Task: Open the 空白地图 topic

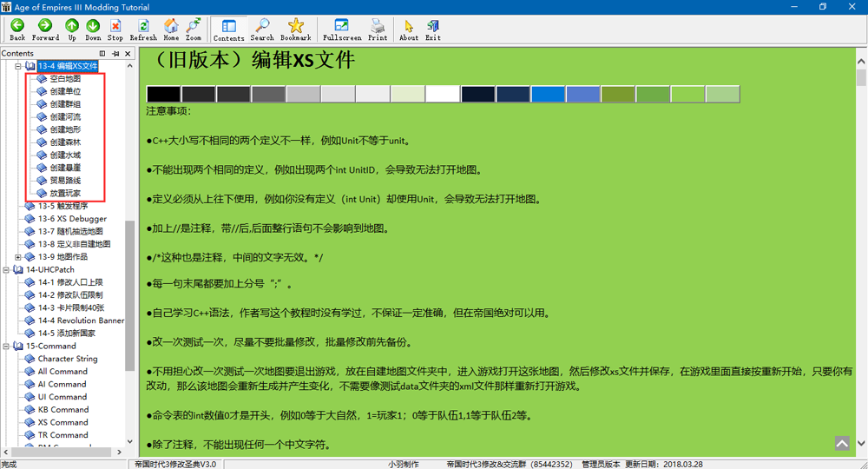Action: [65, 79]
